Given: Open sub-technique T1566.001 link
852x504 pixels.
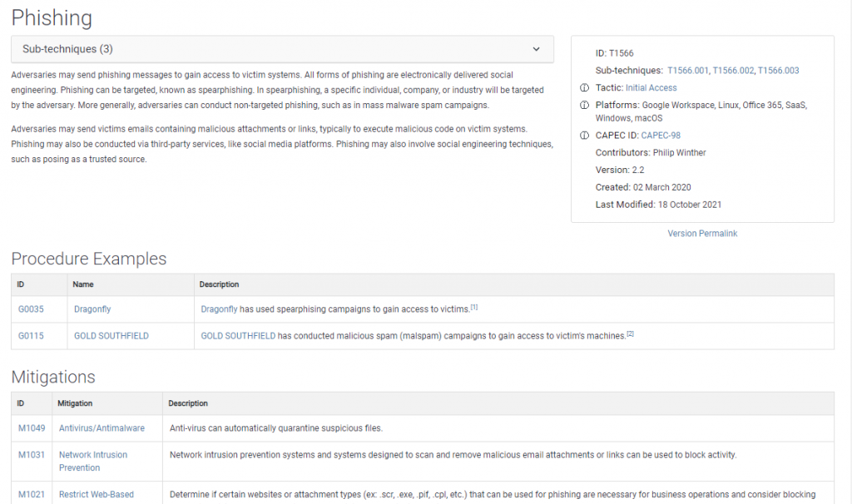Looking at the screenshot, I should tap(688, 71).
